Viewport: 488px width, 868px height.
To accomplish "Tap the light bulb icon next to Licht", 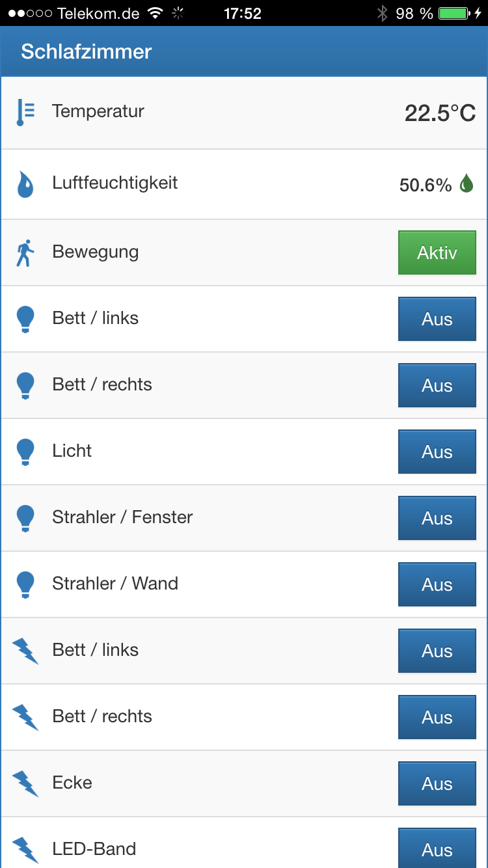I will point(25,452).
